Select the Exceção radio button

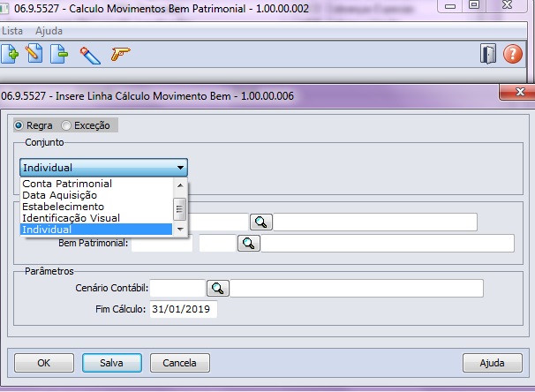[x=66, y=125]
